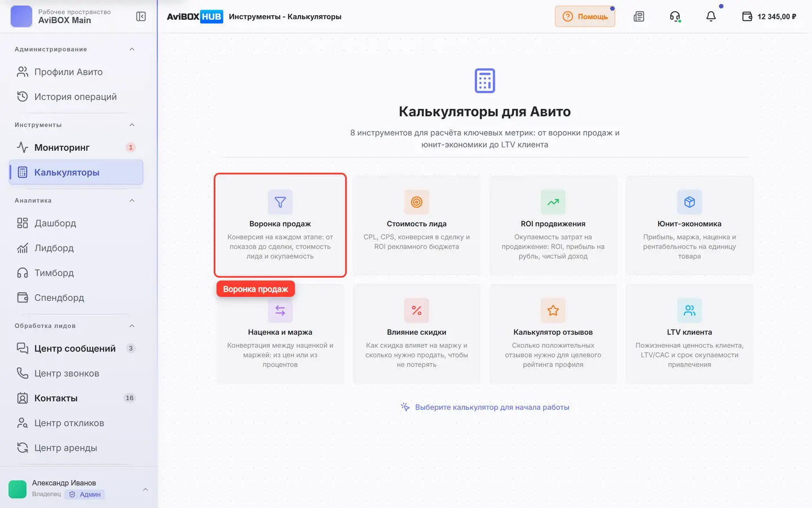Screen dimensions: 812x508
Task: Open the Стоимость лида calculator card
Action: pyautogui.click(x=417, y=225)
